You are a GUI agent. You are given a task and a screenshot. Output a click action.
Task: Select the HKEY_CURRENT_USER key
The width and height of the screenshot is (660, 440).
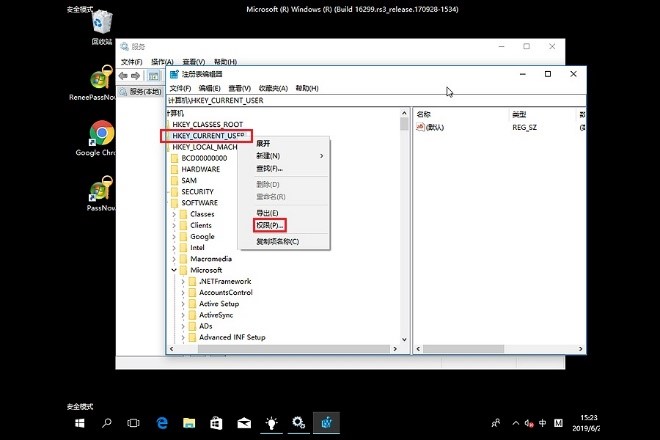coord(208,136)
